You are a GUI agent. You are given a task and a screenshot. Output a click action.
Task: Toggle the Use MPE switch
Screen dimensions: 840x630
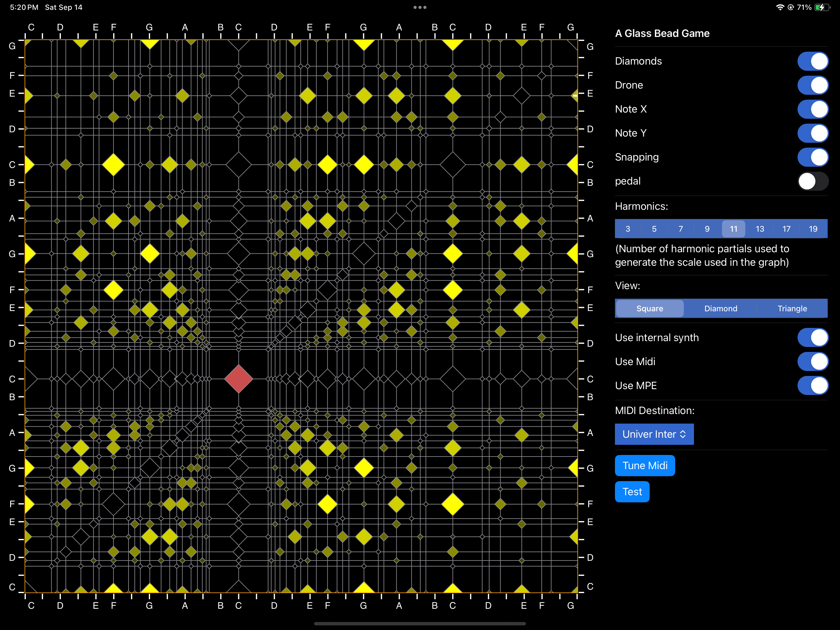(x=813, y=386)
